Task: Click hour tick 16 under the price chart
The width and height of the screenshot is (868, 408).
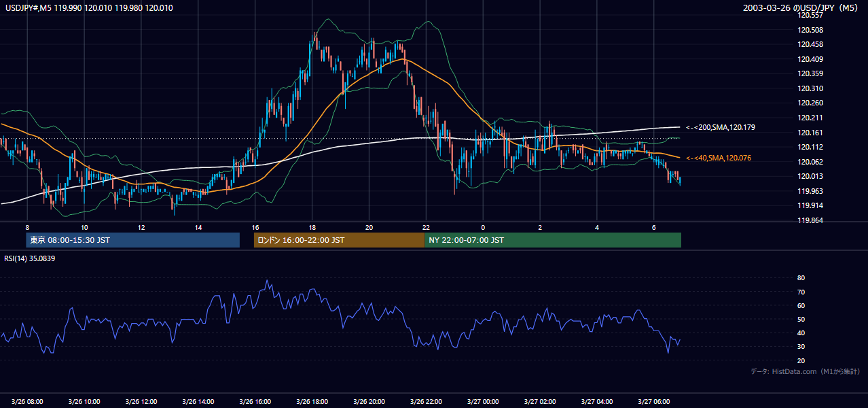Action: click(255, 227)
